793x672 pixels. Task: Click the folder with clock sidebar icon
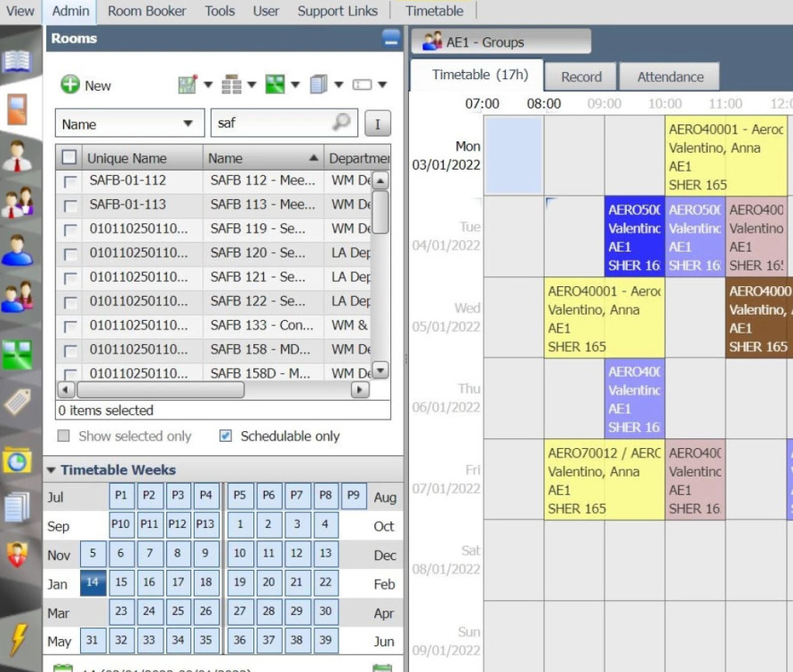(x=17, y=460)
